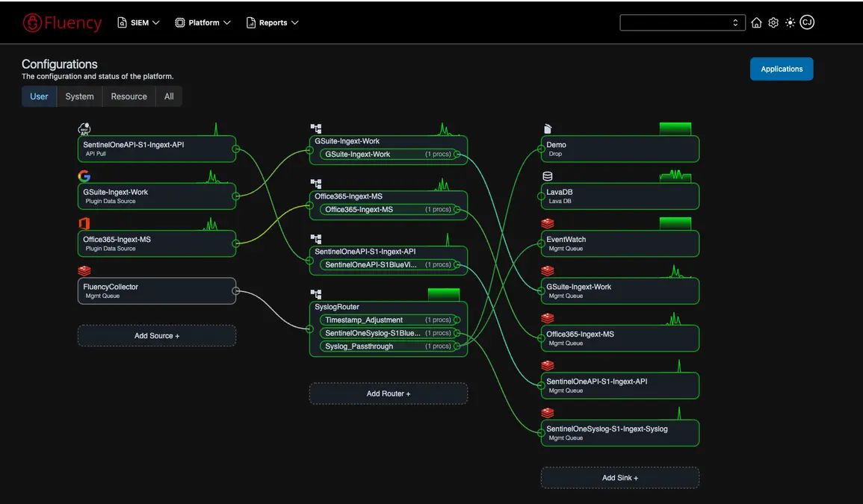
Task: Toggle the light theme with the sun icon
Action: pyautogui.click(x=790, y=22)
